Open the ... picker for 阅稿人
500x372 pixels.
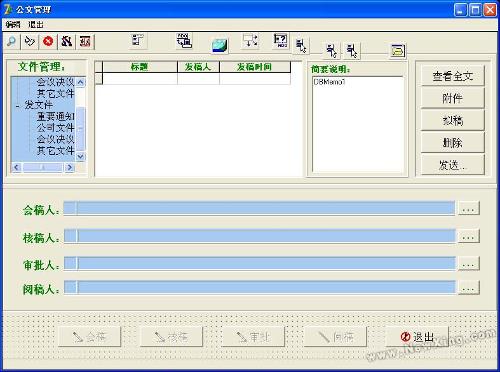point(469,287)
